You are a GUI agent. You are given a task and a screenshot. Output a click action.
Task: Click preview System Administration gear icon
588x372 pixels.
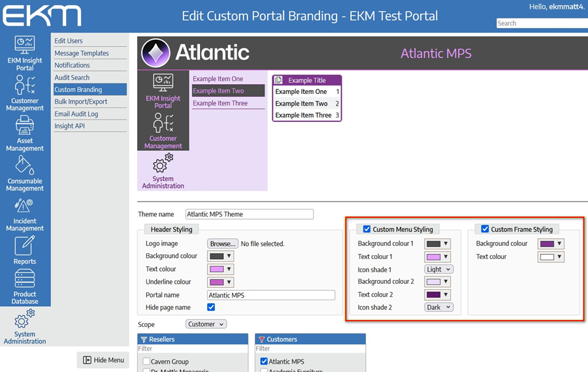click(x=163, y=163)
